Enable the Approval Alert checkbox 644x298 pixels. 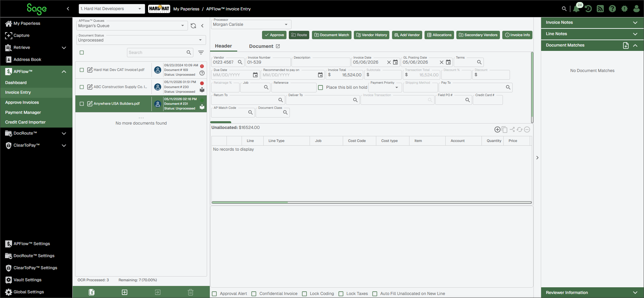click(214, 294)
